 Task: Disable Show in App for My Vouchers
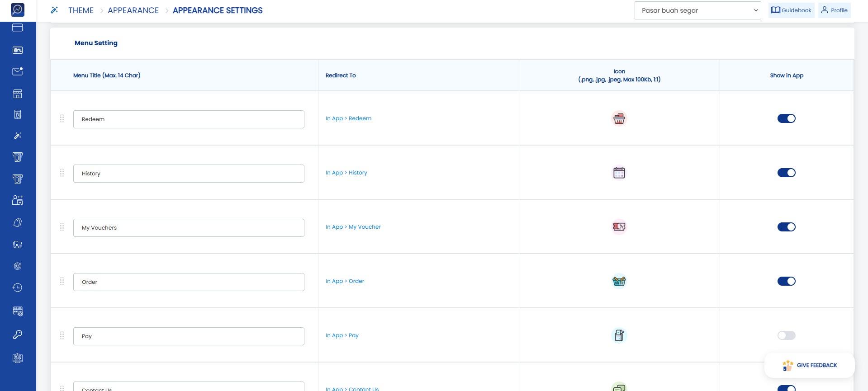pyautogui.click(x=787, y=227)
